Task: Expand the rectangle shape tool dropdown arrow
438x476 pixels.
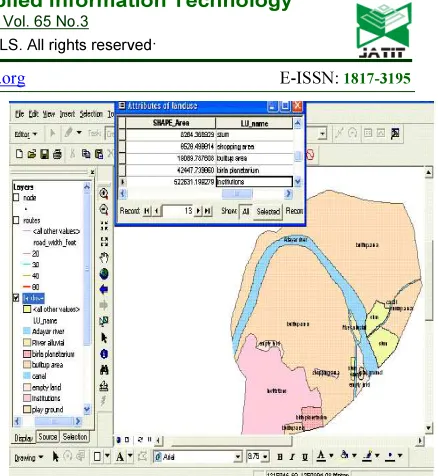Action: (107, 456)
